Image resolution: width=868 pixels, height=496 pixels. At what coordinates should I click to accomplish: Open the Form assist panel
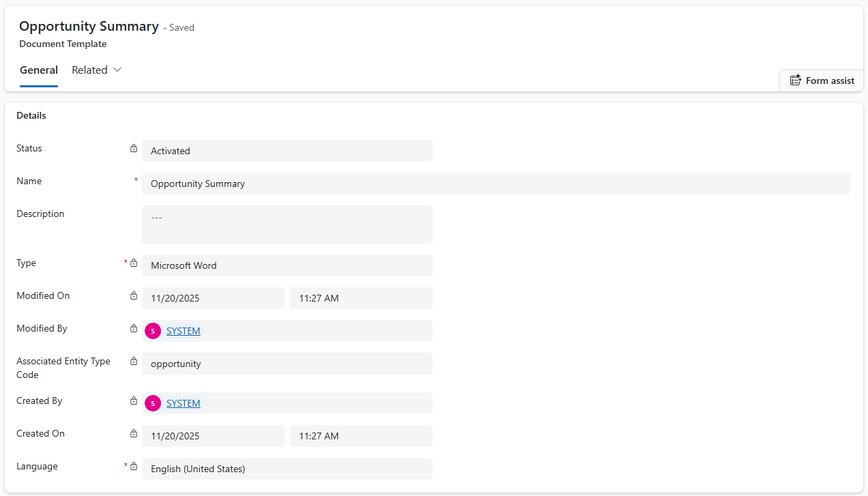click(822, 81)
